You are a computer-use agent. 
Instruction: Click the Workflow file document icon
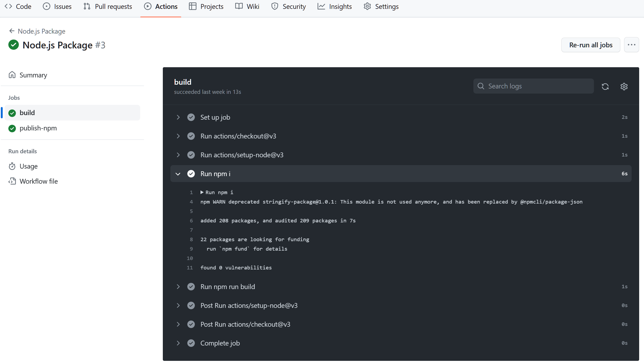tap(12, 181)
